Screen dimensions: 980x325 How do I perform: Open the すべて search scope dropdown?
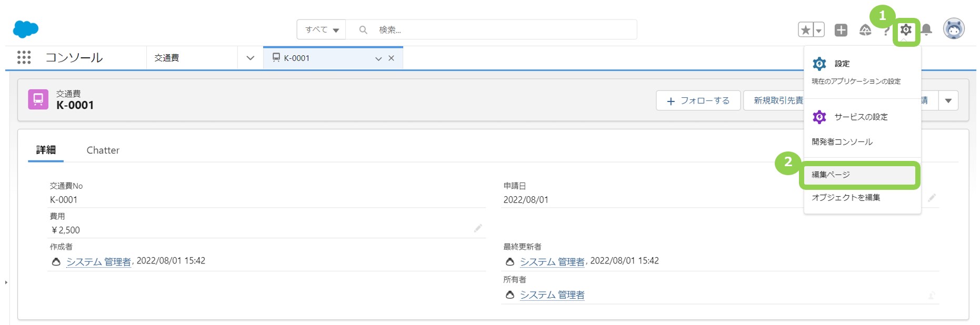(321, 30)
